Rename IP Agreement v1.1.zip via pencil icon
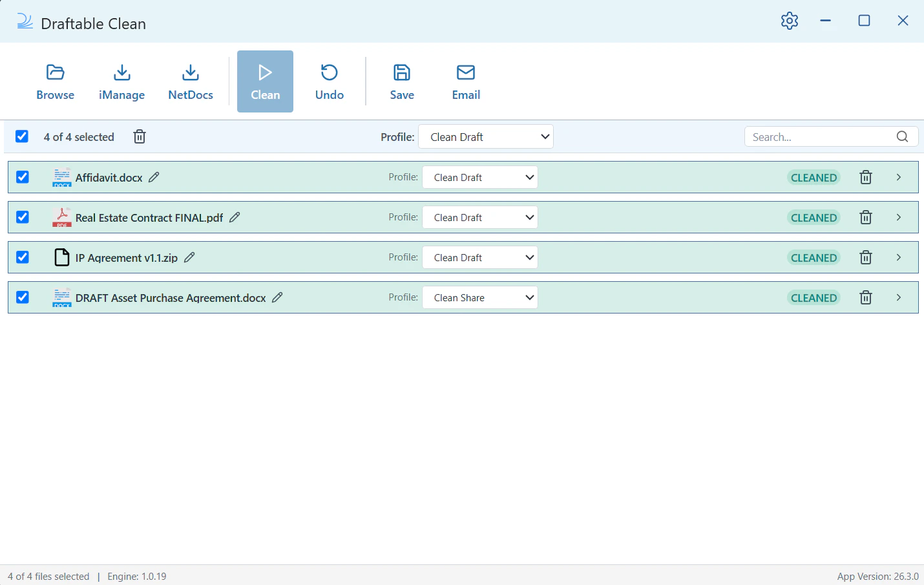924x585 pixels. point(189,257)
